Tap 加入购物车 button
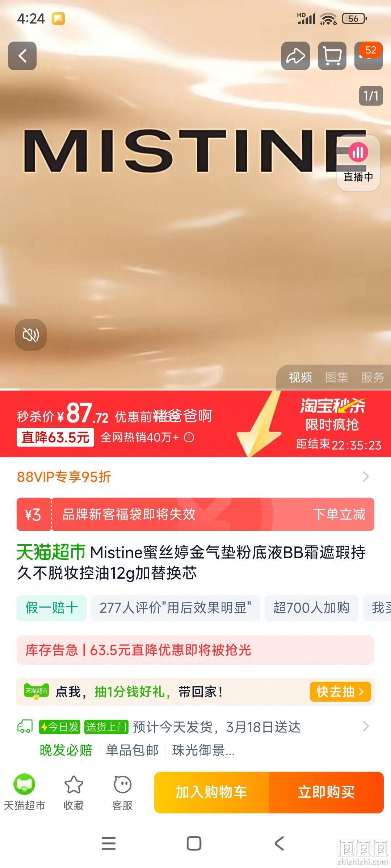 pyautogui.click(x=211, y=792)
